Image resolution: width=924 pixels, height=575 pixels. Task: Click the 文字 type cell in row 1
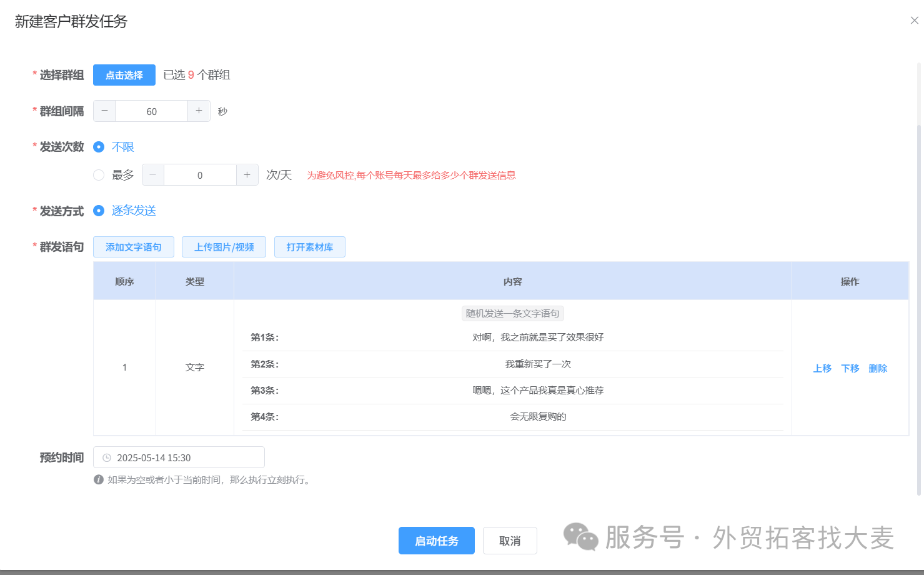tap(195, 367)
